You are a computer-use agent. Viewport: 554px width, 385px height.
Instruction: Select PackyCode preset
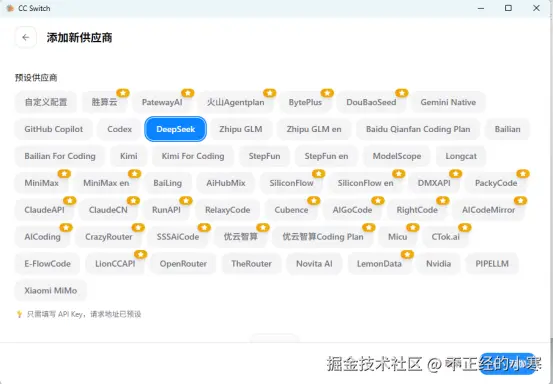[496, 183]
